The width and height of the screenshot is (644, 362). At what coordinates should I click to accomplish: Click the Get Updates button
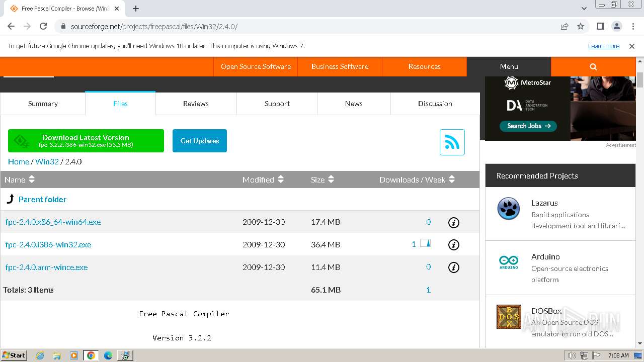[x=200, y=141]
